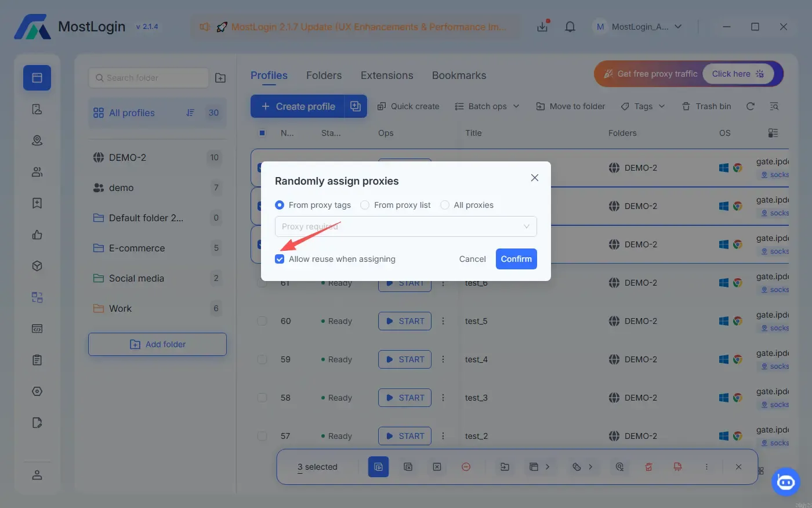Open the Trash bin
The width and height of the screenshot is (812, 508).
[706, 106]
